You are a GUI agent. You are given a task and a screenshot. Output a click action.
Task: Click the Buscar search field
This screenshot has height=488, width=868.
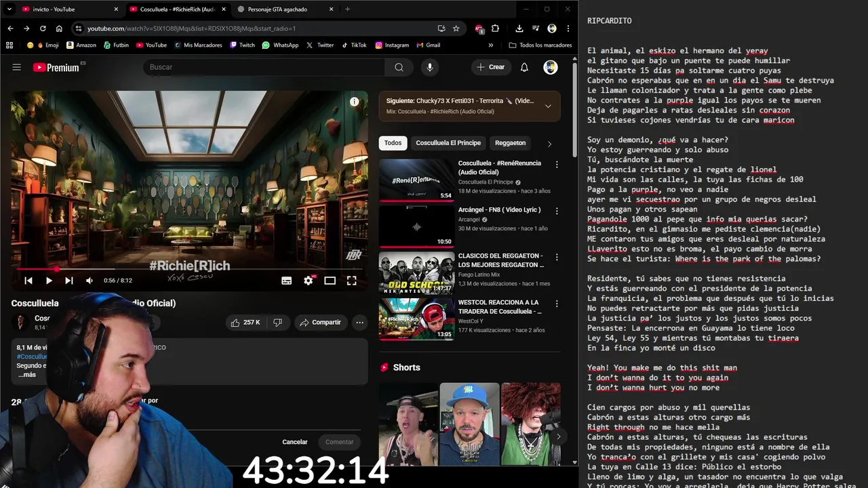[x=264, y=67]
